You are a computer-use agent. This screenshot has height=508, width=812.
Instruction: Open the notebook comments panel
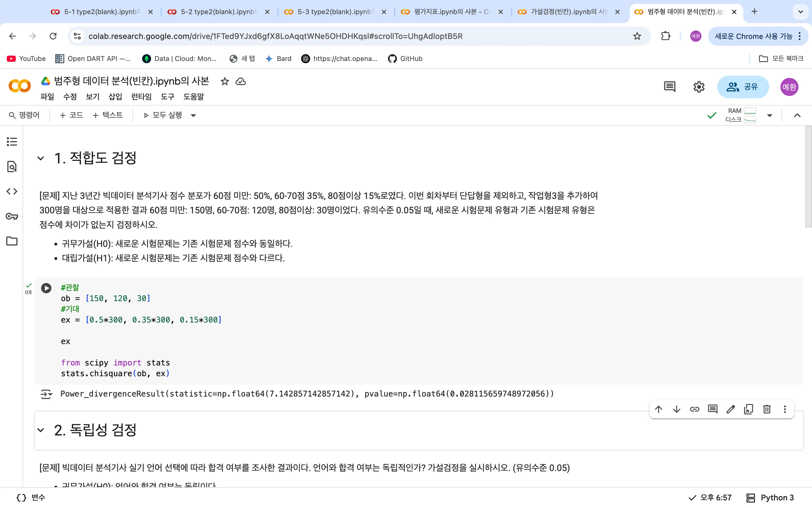(x=669, y=87)
